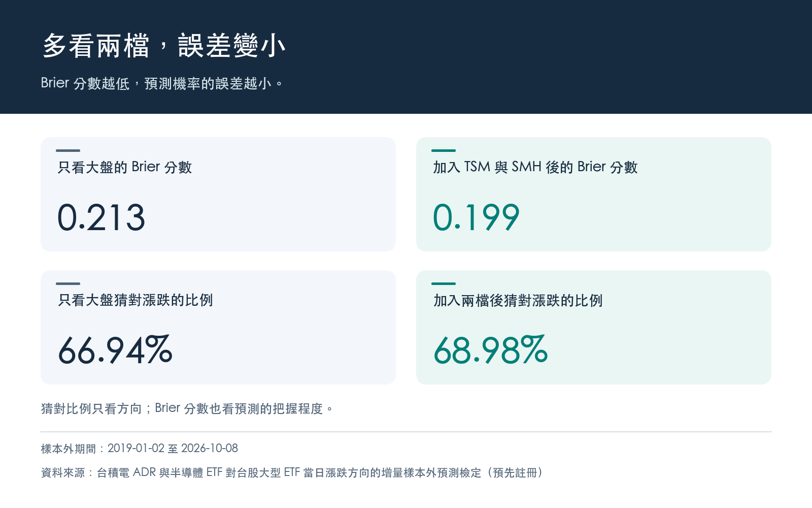Select the label 只看大盤的 Brier 分數
Screen dimensions: 812x508
[125, 167]
